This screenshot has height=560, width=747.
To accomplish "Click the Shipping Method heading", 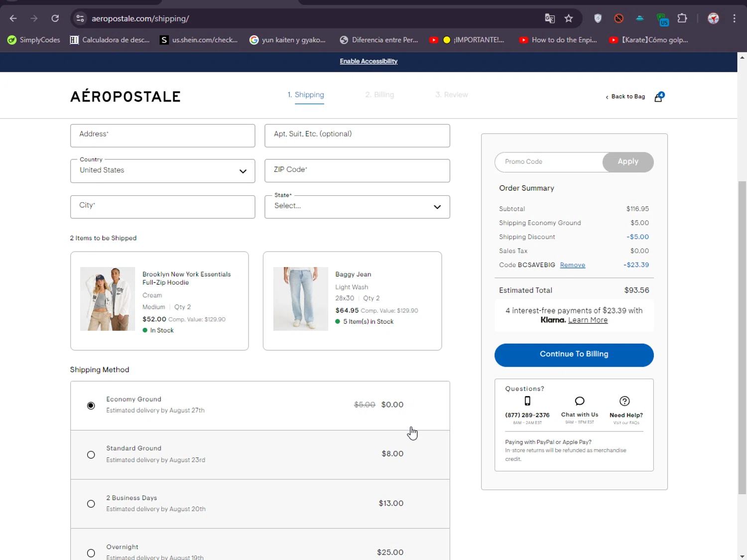I will (x=100, y=370).
